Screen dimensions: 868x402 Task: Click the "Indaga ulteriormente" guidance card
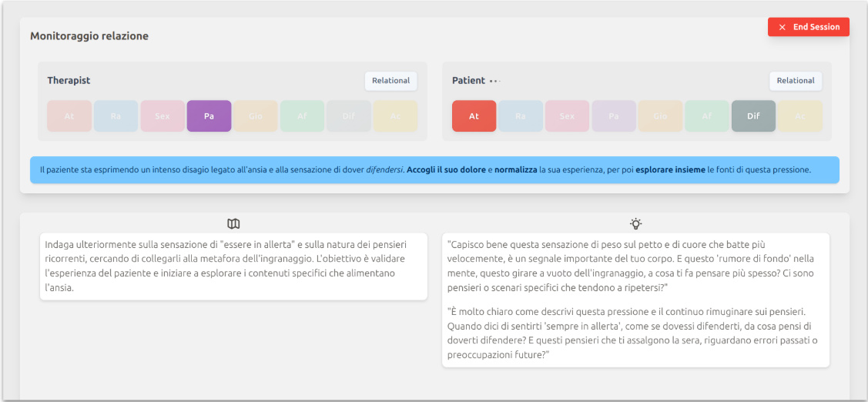point(233,266)
